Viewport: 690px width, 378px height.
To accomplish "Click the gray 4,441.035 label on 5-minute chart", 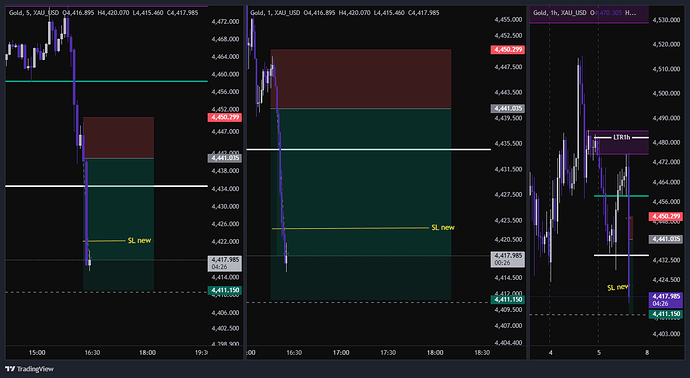I will (x=224, y=158).
